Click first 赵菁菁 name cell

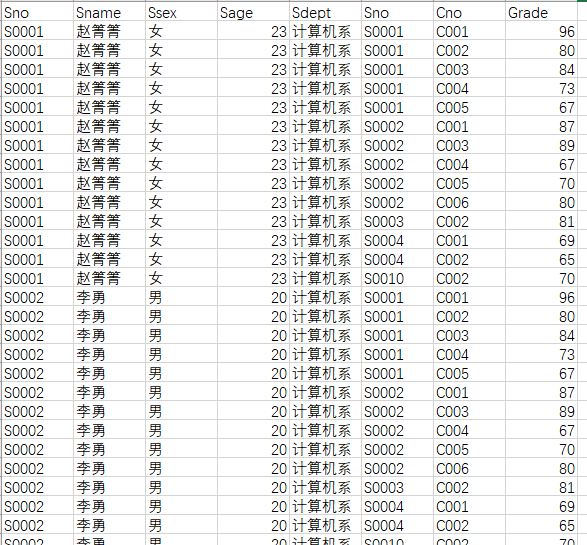[109, 31]
